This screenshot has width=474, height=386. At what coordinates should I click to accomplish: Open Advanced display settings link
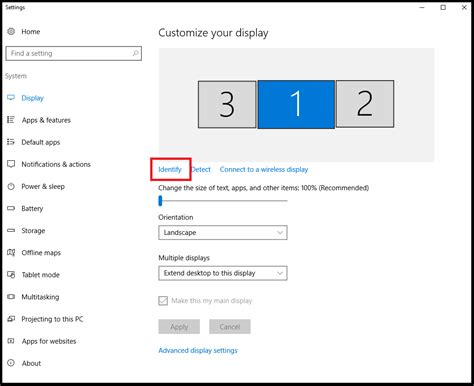[x=198, y=350]
